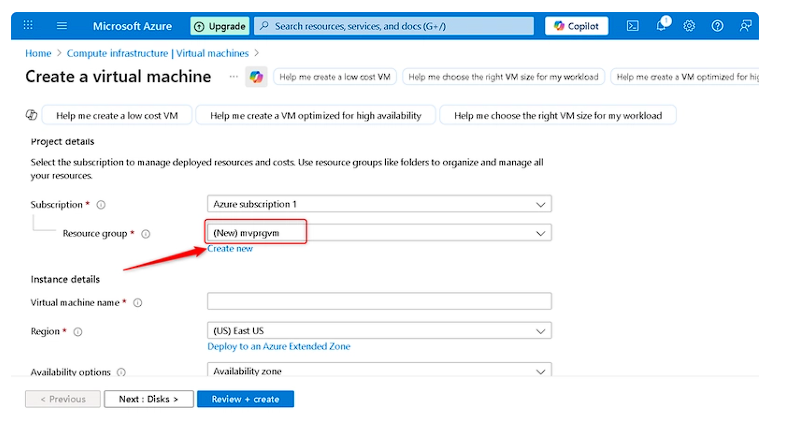
Task: Show info tooltip for Virtual machine name
Action: coord(138,302)
